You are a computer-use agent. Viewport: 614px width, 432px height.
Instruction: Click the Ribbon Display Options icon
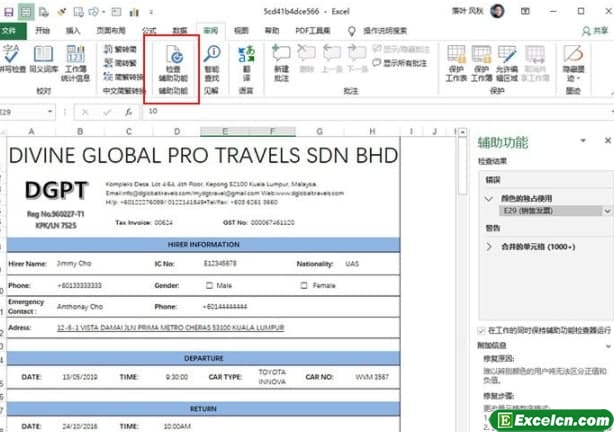point(525,11)
